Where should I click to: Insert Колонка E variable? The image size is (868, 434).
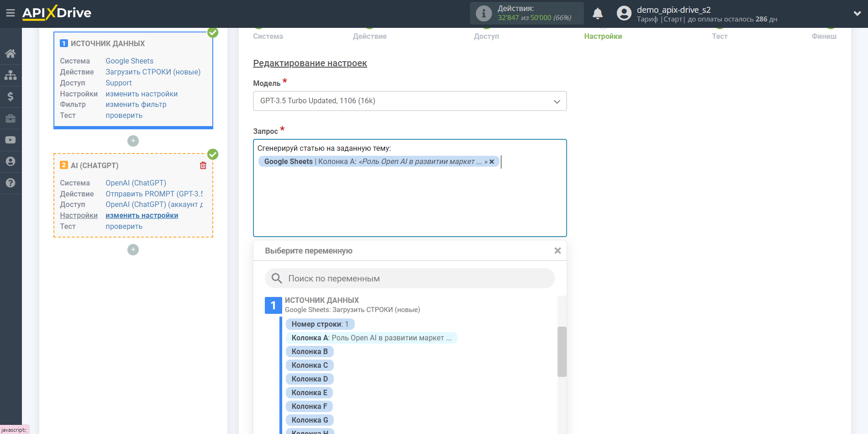(309, 392)
